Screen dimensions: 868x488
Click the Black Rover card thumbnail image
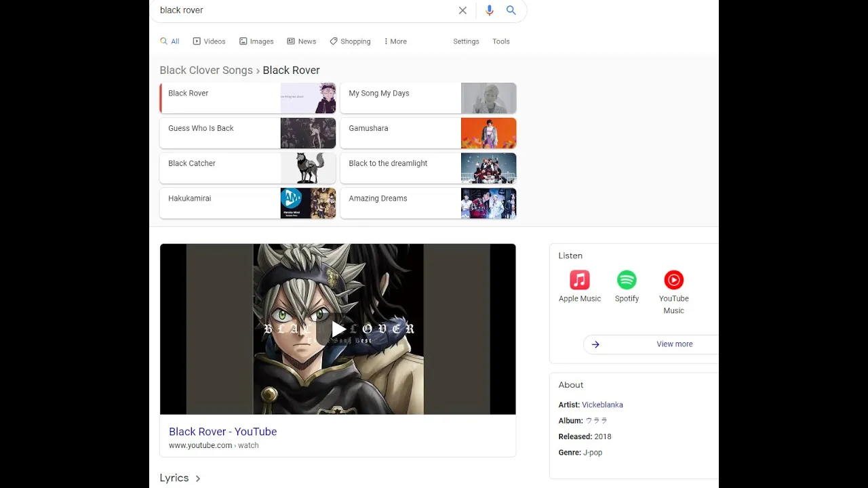tap(308, 98)
